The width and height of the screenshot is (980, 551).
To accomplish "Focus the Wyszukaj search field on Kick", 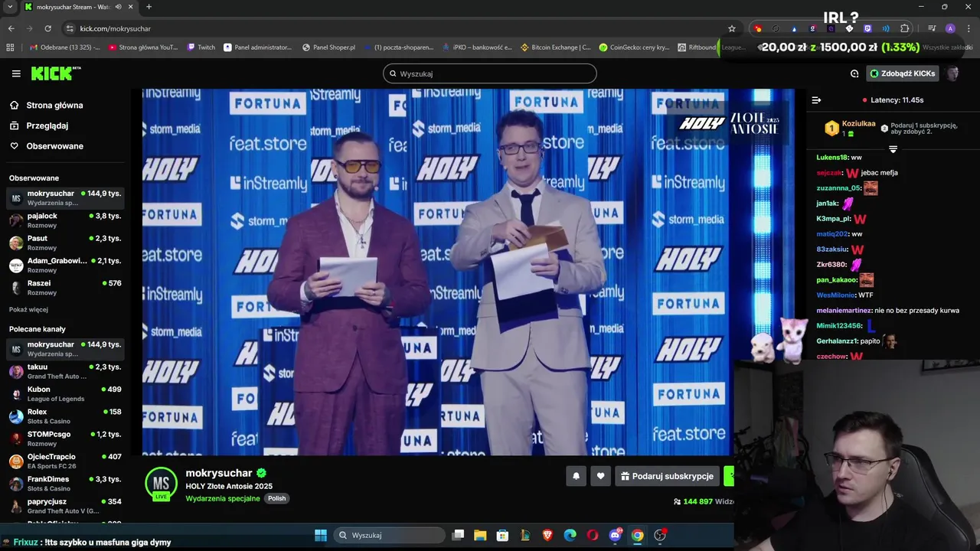I will (490, 73).
